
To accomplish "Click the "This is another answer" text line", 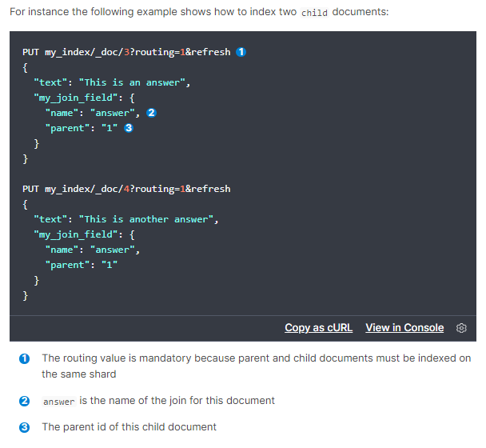I will click(126, 219).
